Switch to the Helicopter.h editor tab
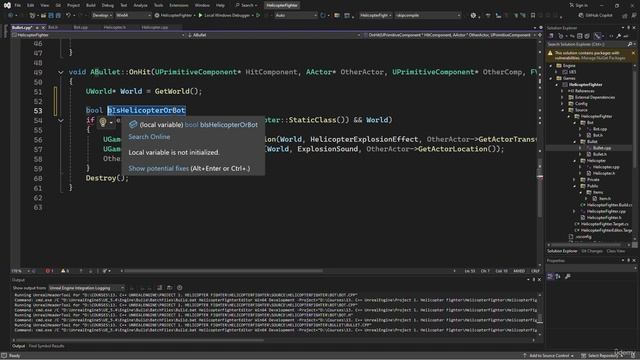The width and height of the screenshot is (640, 360). click(115, 27)
